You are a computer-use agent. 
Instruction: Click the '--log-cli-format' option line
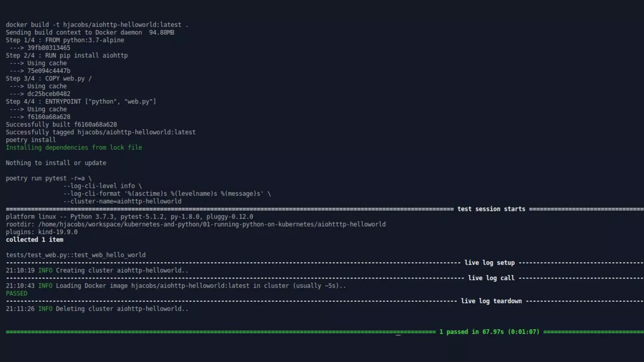pyautogui.click(x=167, y=194)
